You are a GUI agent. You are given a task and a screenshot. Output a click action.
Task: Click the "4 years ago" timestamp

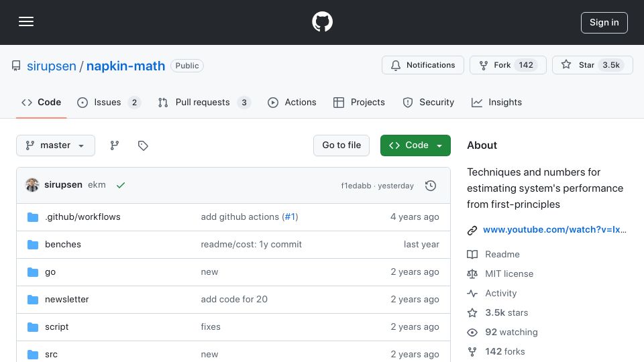[x=415, y=217]
